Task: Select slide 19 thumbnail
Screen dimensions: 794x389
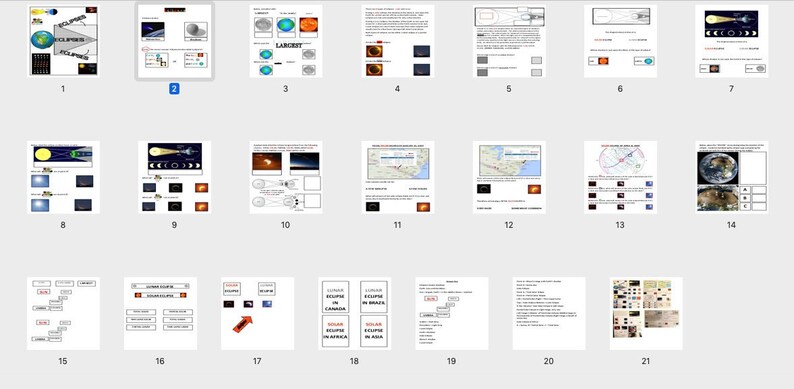Action: (x=452, y=314)
